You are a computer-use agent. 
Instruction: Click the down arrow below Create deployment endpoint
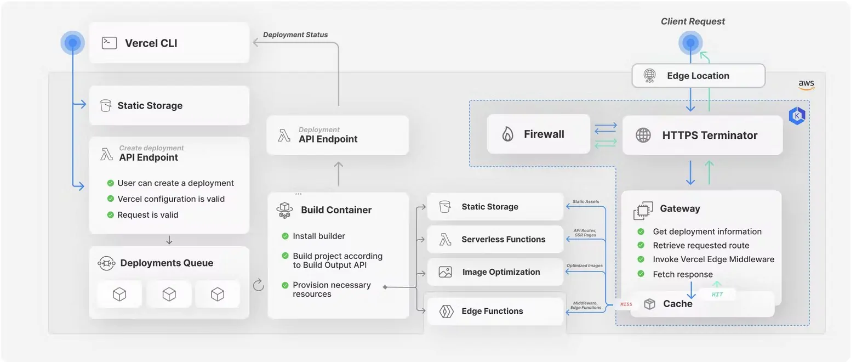(169, 240)
